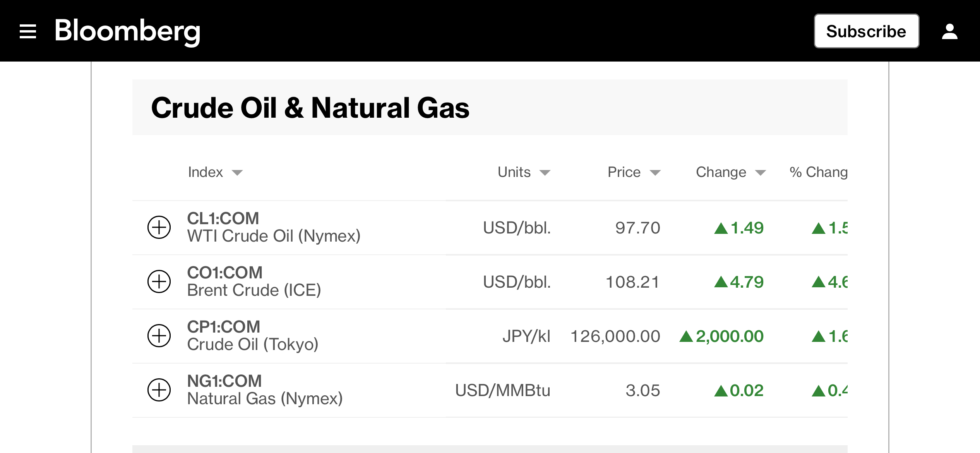Click the % Change column header
Screen dimensions: 980x453
click(x=818, y=172)
